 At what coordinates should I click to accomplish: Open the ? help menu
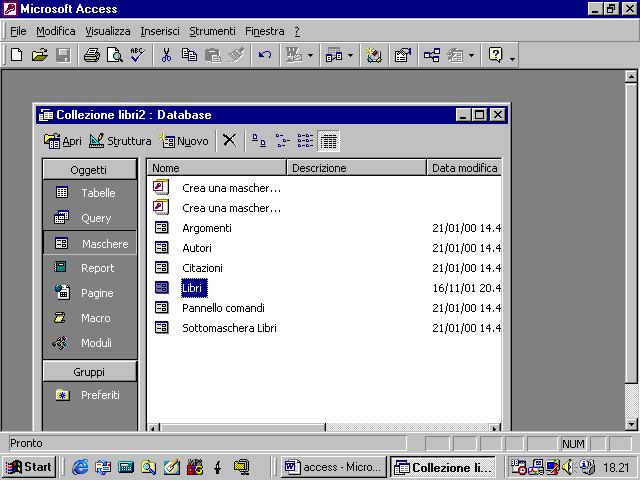(x=297, y=31)
